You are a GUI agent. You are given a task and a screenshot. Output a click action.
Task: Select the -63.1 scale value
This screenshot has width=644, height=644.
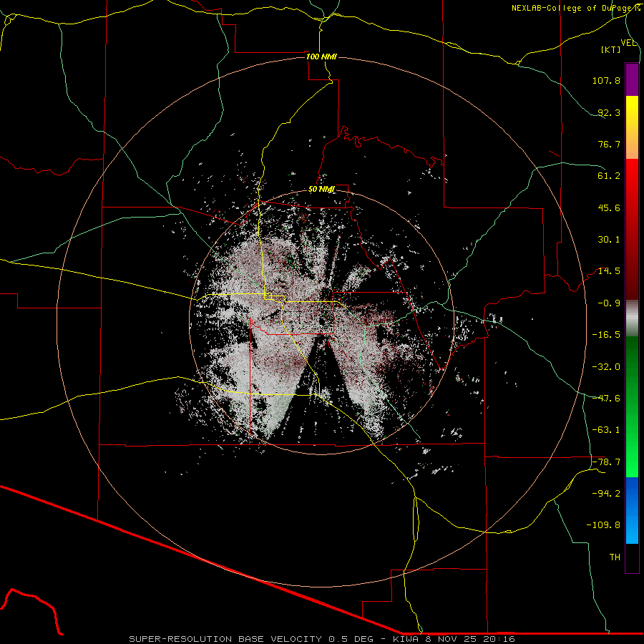[x=606, y=430]
